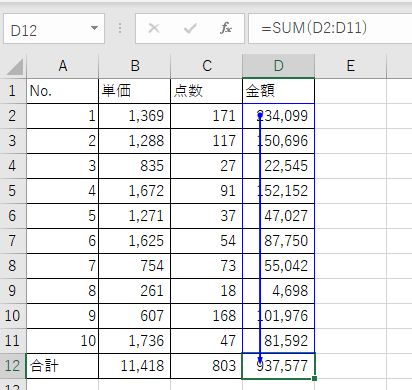Click the Name Box showing D12
Viewport: 412px width, 390px height.
(54, 29)
